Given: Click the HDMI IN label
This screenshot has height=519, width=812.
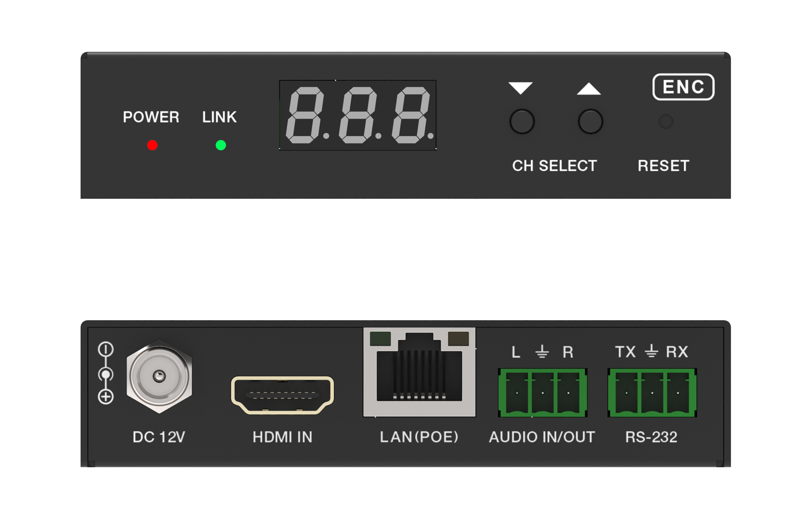Looking at the screenshot, I should [283, 437].
